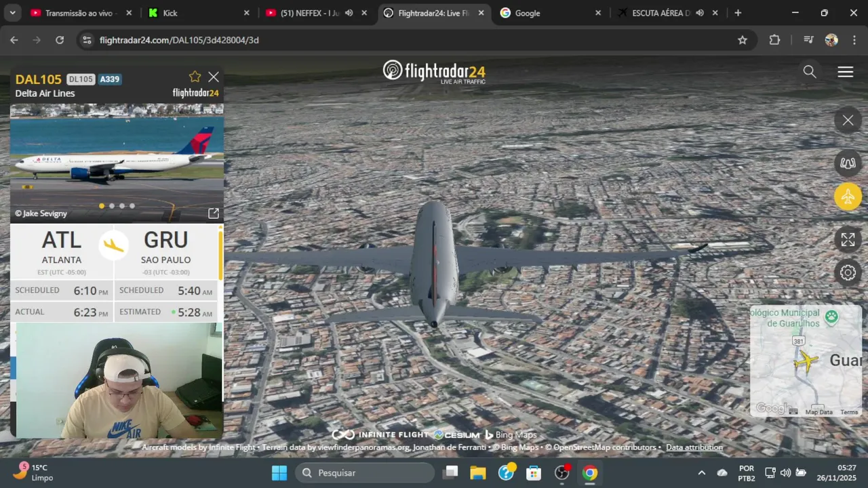Open Microsoft Store from taskbar

[534, 473]
